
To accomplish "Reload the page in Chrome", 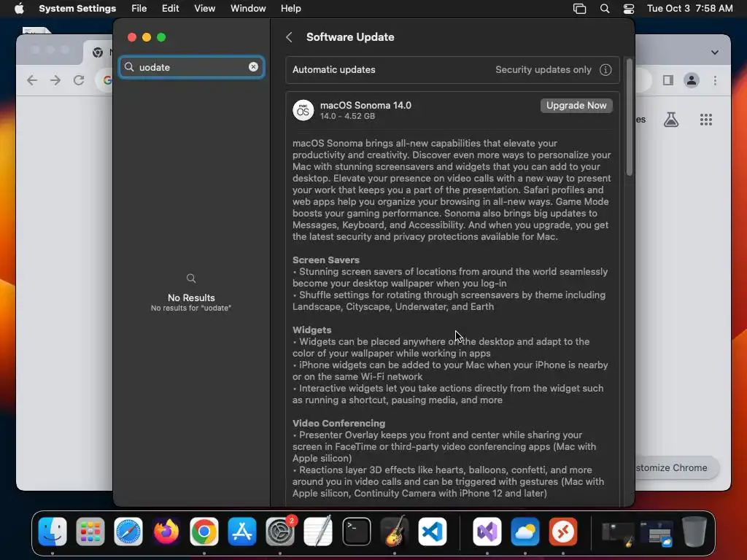I will pyautogui.click(x=79, y=80).
